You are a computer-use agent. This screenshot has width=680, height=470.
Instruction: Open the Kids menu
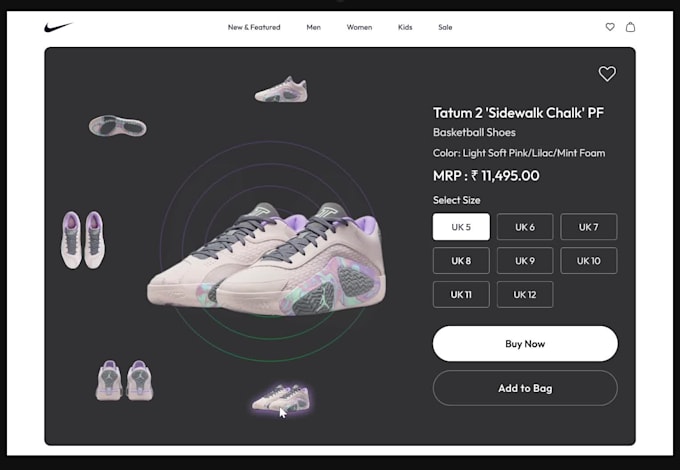(405, 27)
